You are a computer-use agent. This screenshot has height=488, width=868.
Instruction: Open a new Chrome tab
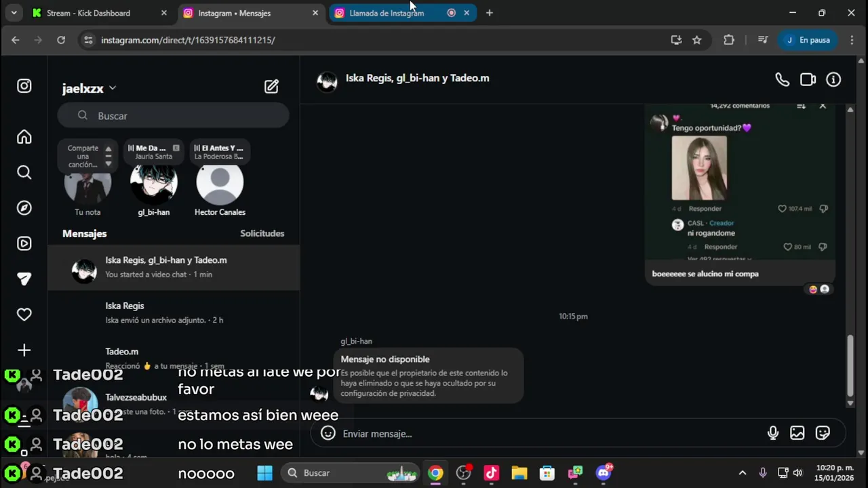pos(490,13)
